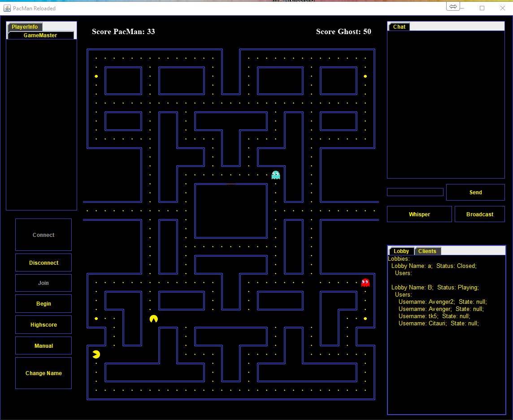Click the power pellet near the top-right corner
Screen dimensions: 513x420
tap(365, 76)
